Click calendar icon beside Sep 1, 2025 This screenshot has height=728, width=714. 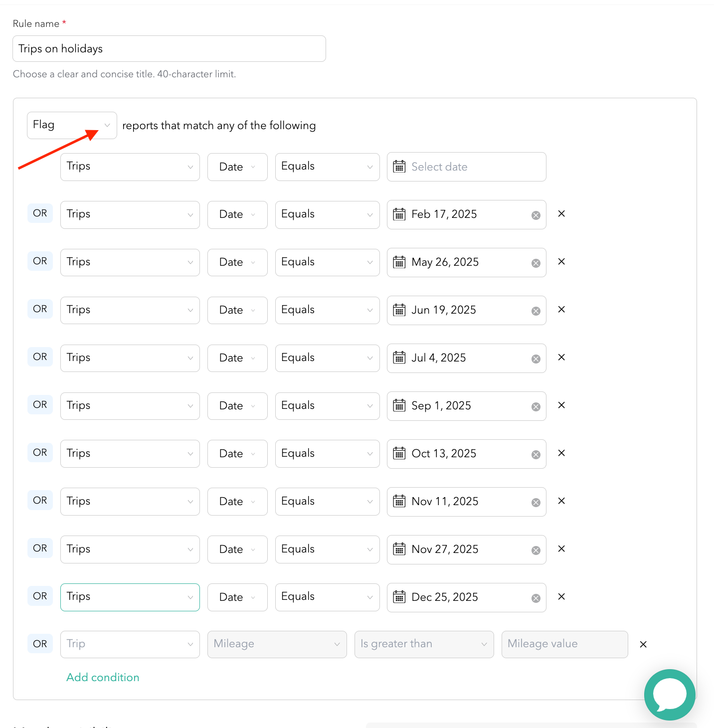coord(399,406)
